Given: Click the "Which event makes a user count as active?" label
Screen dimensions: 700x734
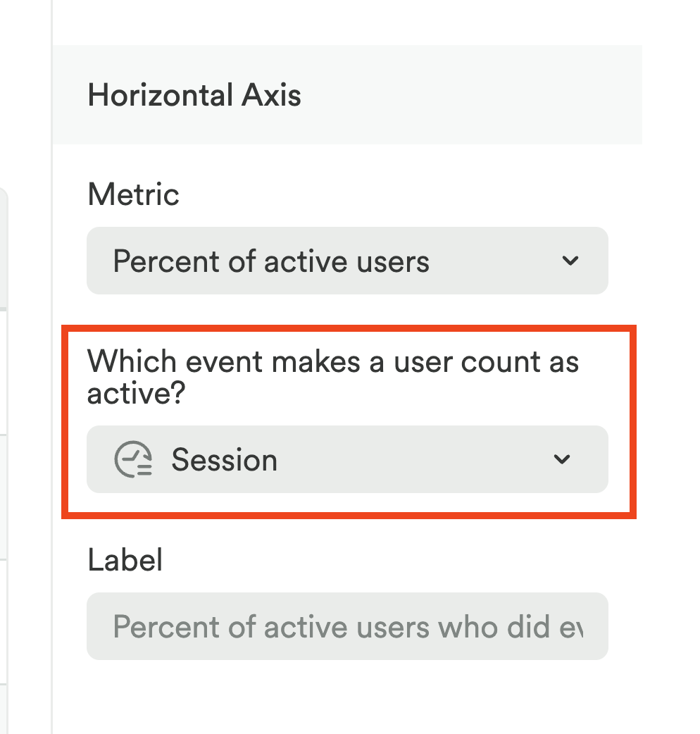Looking at the screenshot, I should 332,362.
